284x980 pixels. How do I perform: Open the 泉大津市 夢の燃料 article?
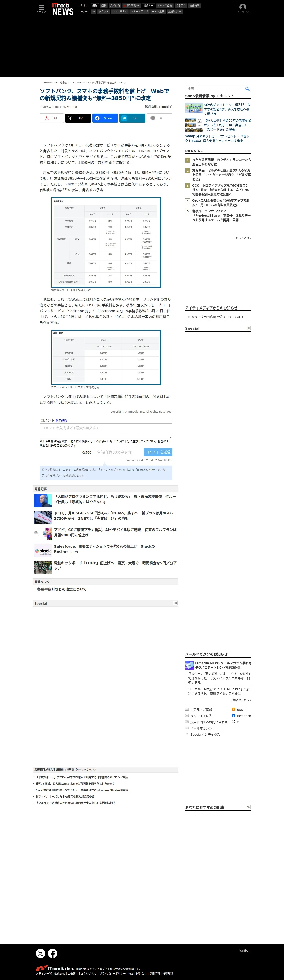pos(219,678)
